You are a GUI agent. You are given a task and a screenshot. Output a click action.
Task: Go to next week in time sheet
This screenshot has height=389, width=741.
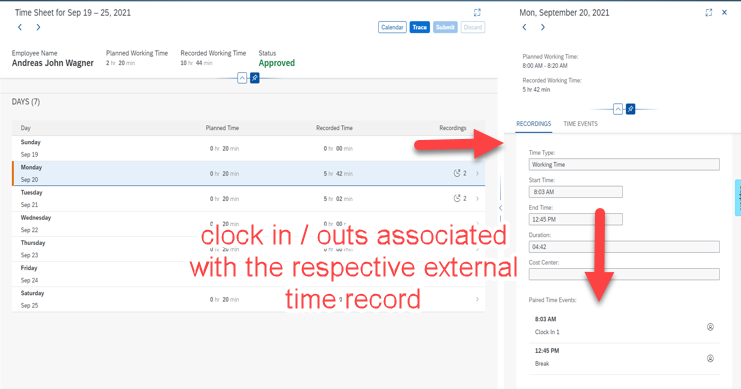[38, 27]
